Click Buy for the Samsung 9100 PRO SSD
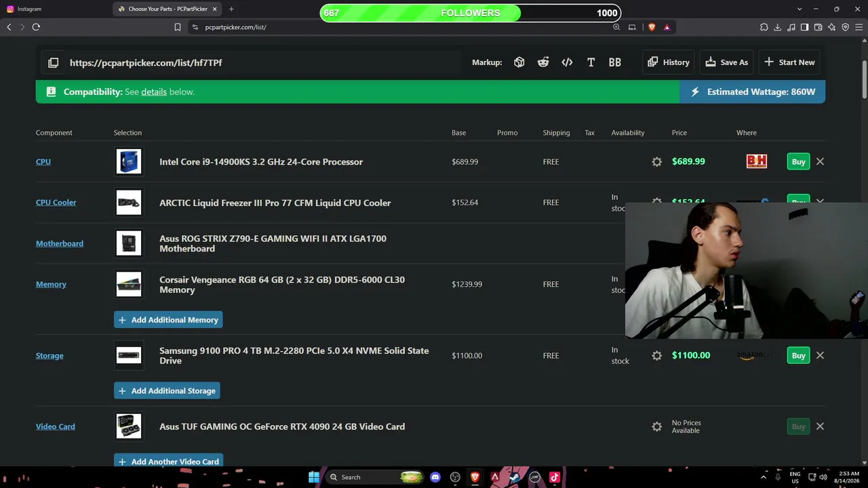 tap(799, 356)
